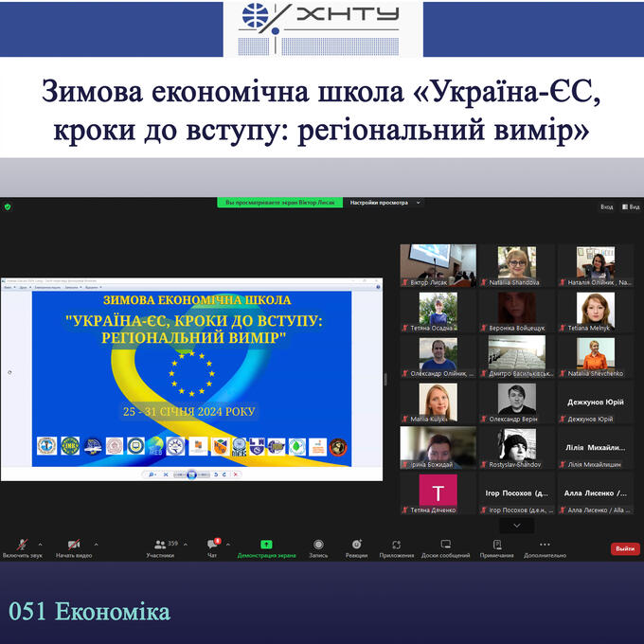Open the Участники participants panel
Viewport: 644px width, 644px height.
[160, 547]
